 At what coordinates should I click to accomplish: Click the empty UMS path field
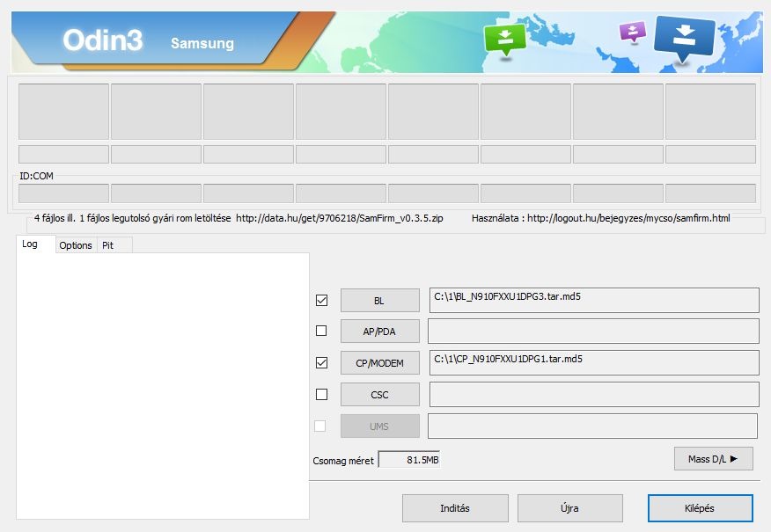(592, 426)
